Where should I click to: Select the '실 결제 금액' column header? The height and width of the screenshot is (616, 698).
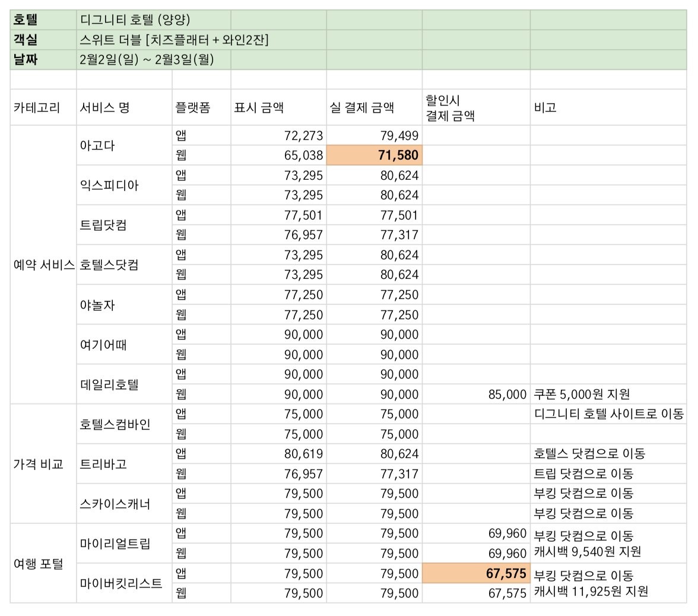(x=375, y=107)
